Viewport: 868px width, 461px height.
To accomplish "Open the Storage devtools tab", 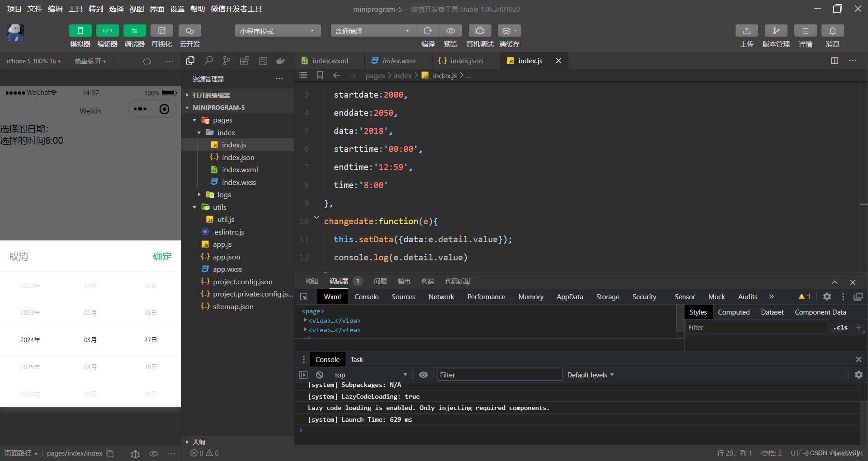I will click(x=608, y=296).
